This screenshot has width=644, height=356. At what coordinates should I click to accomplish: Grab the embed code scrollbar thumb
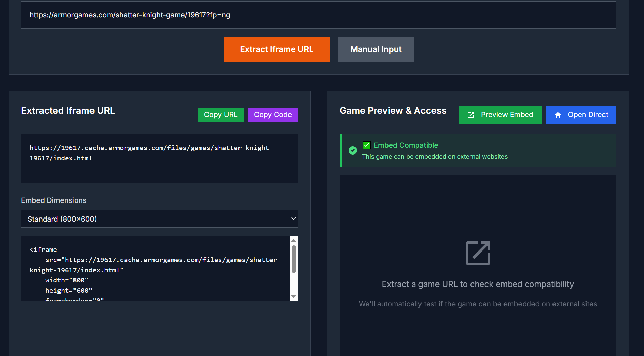point(294,259)
